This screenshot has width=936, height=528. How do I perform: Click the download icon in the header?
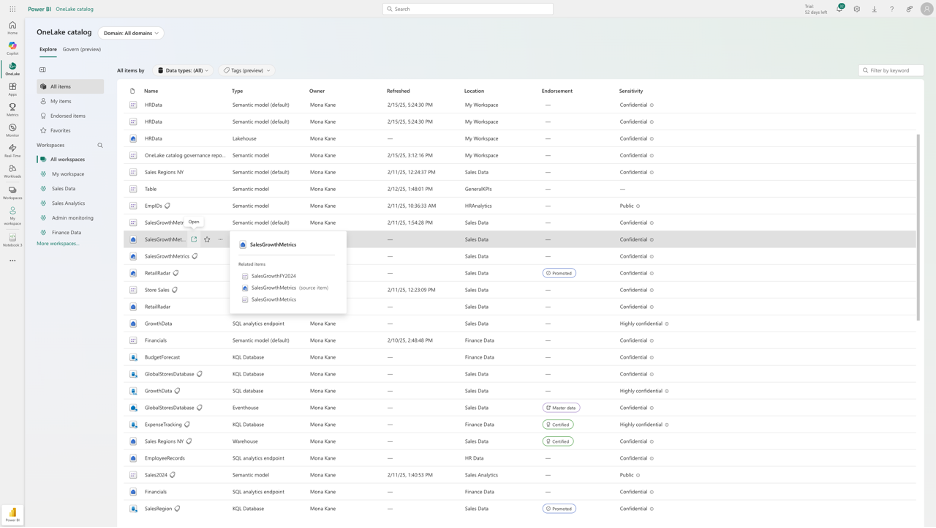874,9
